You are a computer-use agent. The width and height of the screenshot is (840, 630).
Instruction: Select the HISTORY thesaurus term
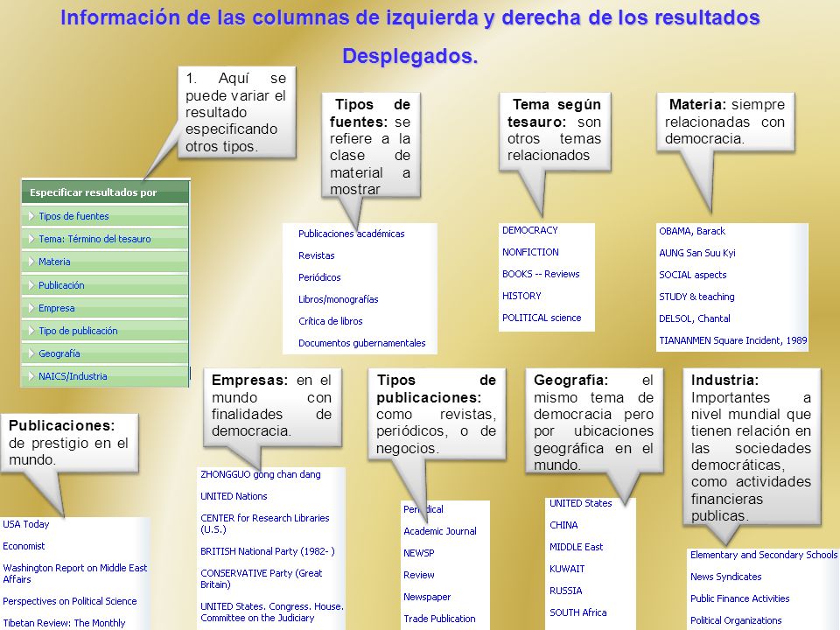tap(521, 296)
